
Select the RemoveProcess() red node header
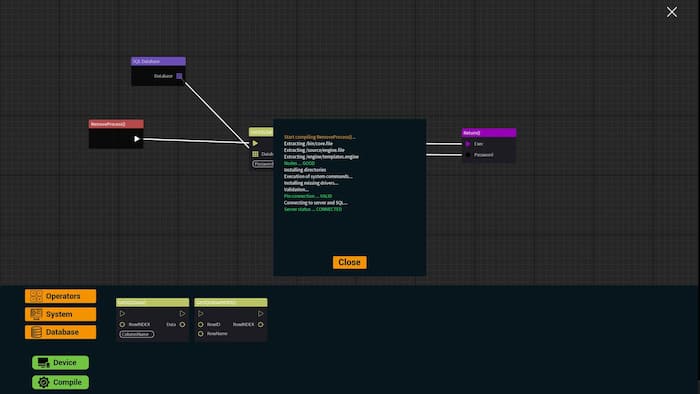[116, 124]
